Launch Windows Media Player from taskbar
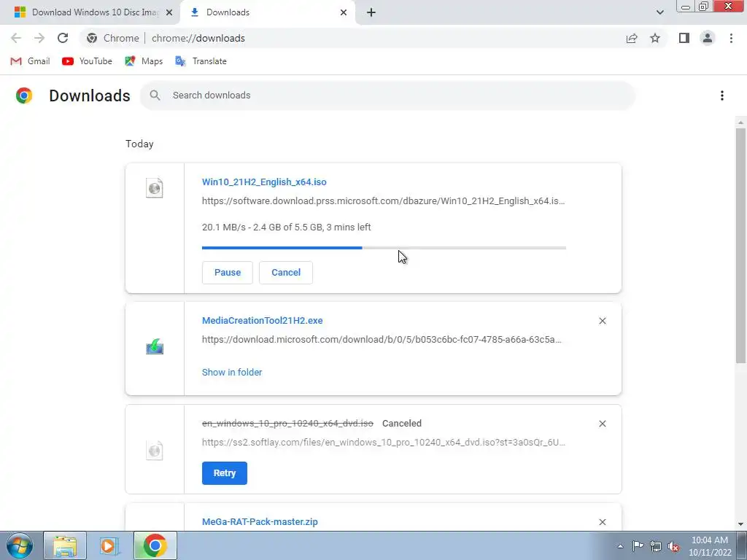Image resolution: width=747 pixels, height=560 pixels. coord(109,545)
